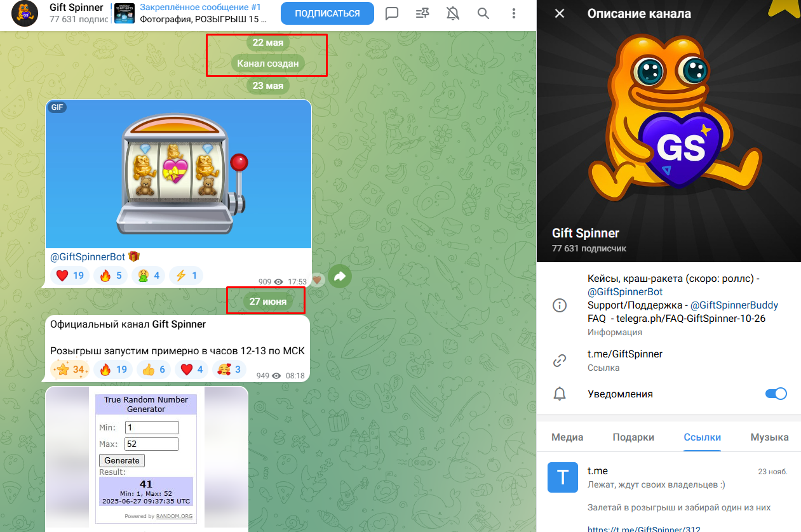The width and height of the screenshot is (801, 532).
Task: Switch to the Подарки tab
Action: pos(633,437)
